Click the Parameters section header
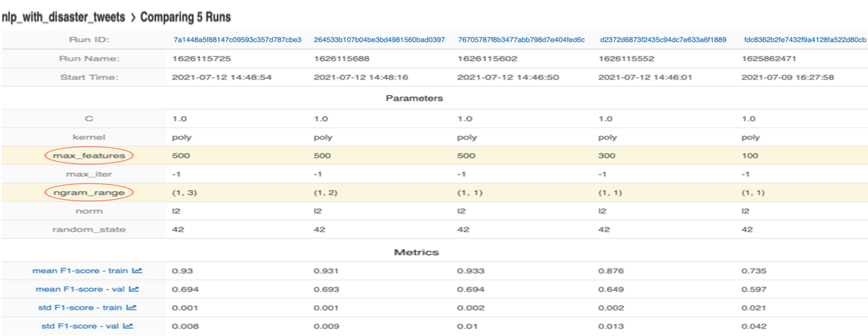The image size is (868, 336). (414, 98)
